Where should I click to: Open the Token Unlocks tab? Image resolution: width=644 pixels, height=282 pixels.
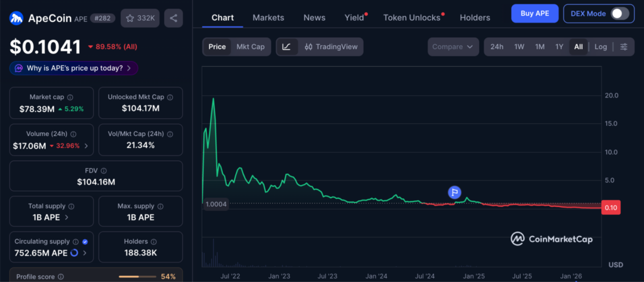[x=412, y=18]
